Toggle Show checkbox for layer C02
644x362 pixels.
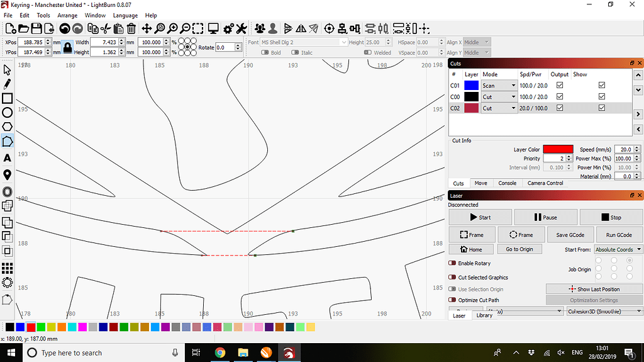pyautogui.click(x=602, y=108)
